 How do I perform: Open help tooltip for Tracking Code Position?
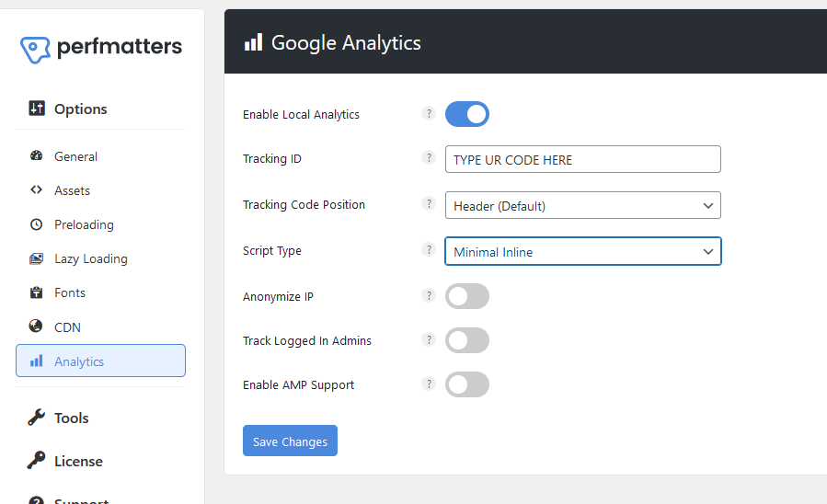429,203
